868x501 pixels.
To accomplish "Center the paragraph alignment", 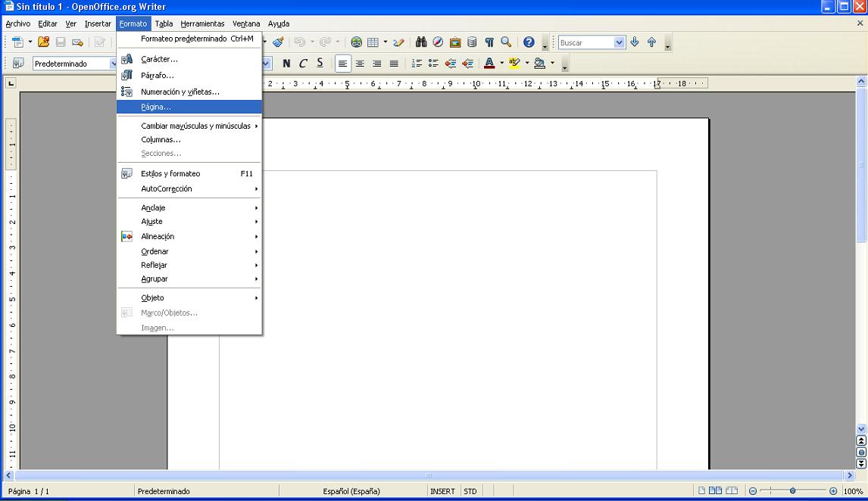I will [360, 64].
